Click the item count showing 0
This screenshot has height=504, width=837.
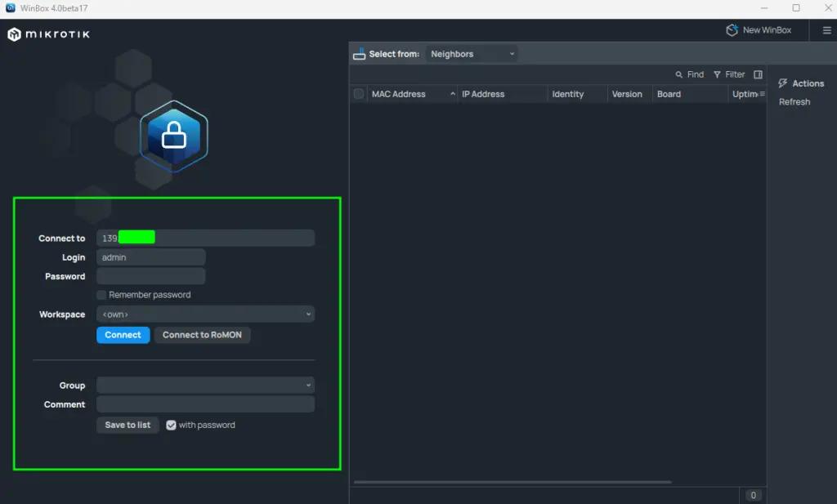(753, 496)
